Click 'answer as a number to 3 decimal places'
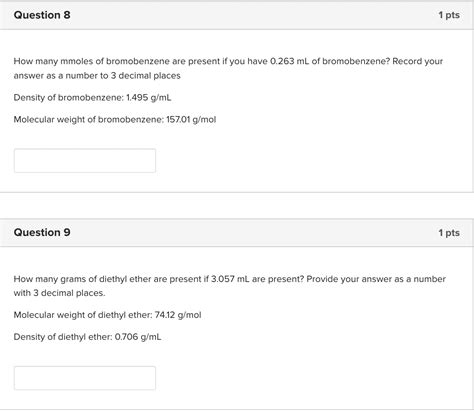 97,76
